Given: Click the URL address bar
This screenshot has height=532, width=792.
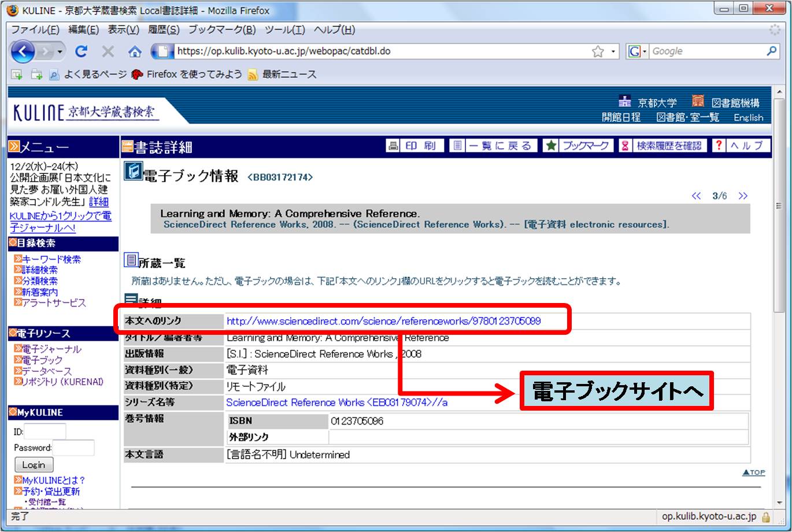Looking at the screenshot, I should 382,51.
